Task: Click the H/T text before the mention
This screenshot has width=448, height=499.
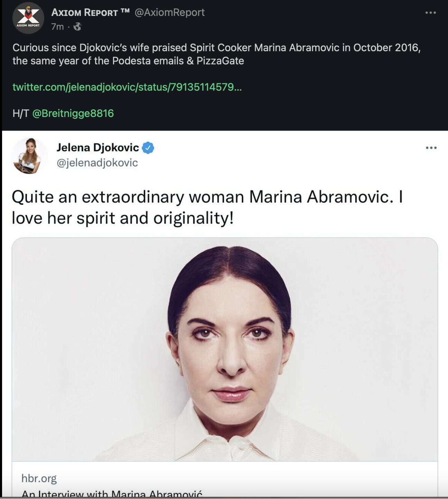Action: coord(20,114)
